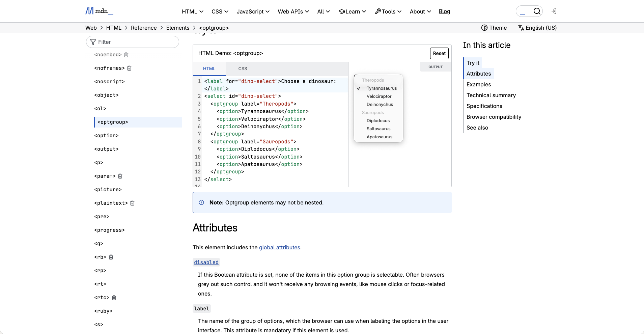Choose Diplodocus in the output dropdown
This screenshot has height=334, width=644.
(378, 121)
